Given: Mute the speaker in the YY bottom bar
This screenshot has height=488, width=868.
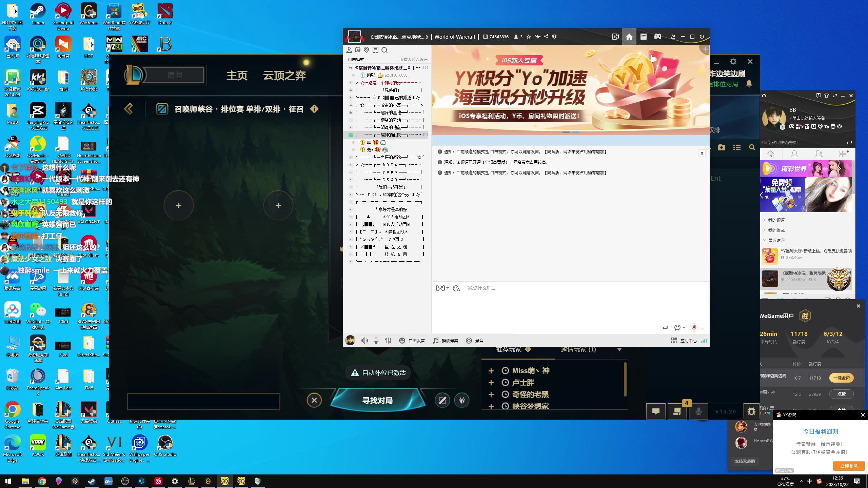Looking at the screenshot, I should coord(364,341).
